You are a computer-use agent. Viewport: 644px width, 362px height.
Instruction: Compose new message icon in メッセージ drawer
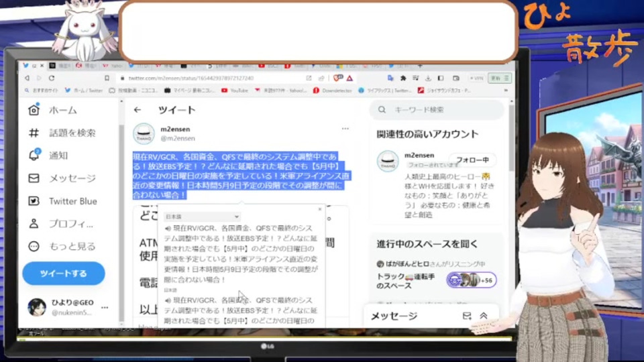pos(467,316)
